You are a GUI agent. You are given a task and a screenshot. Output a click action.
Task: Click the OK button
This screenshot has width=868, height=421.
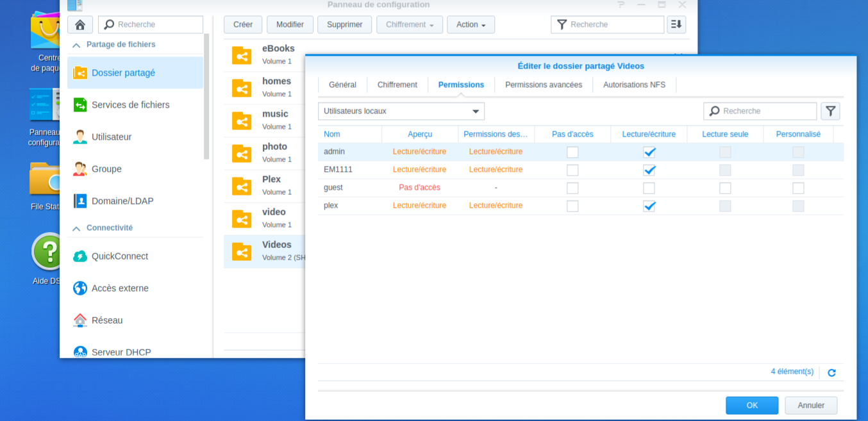[752, 405]
